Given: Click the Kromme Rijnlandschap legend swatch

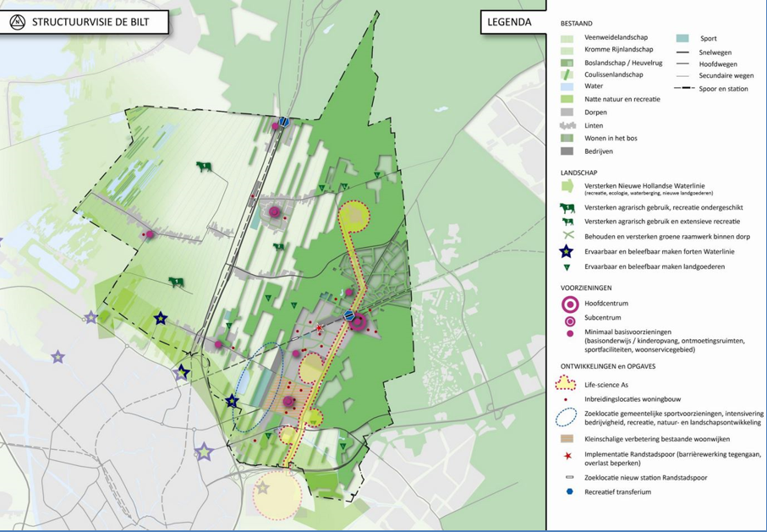Looking at the screenshot, I should [x=567, y=50].
